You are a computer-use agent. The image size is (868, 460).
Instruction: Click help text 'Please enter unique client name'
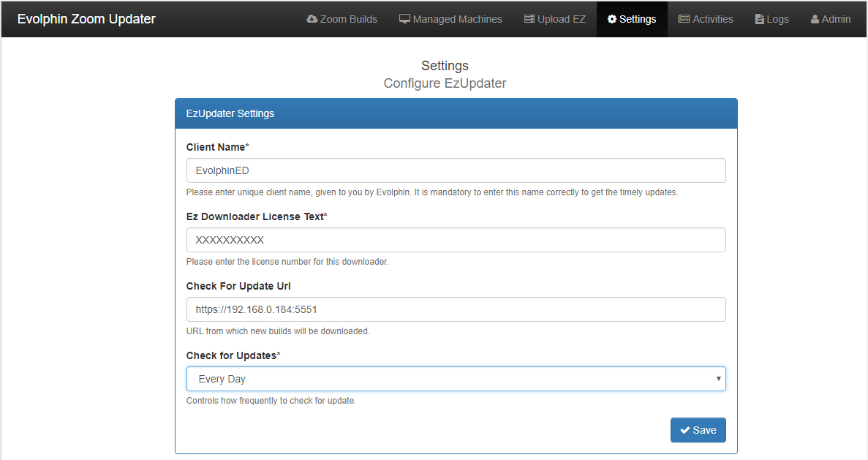tap(432, 192)
